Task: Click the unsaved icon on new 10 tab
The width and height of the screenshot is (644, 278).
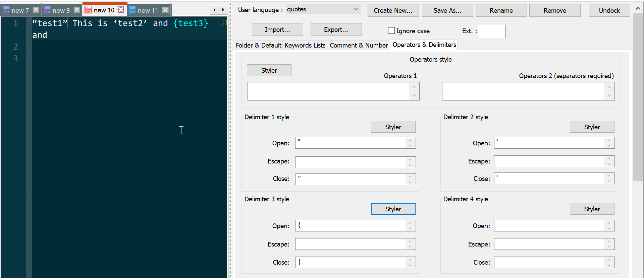Action: [88, 10]
